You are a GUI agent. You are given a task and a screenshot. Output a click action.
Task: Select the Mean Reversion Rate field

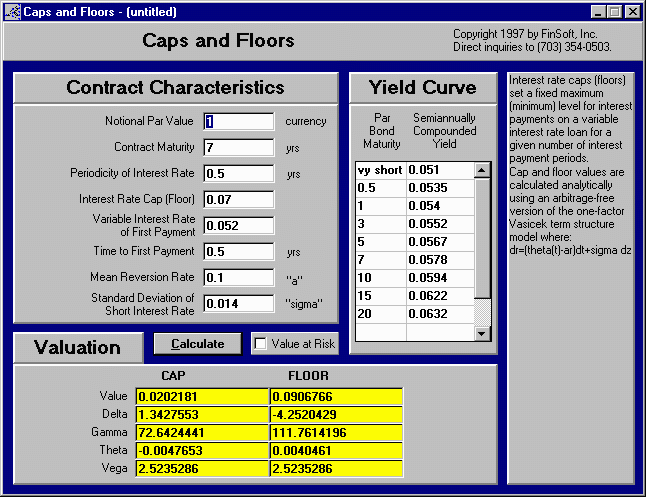[239, 277]
